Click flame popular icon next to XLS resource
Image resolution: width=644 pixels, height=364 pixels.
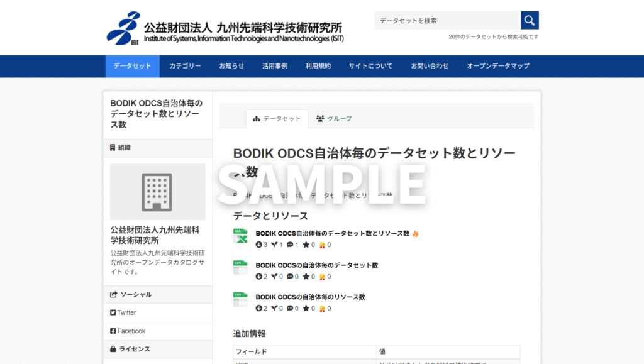tap(415, 233)
